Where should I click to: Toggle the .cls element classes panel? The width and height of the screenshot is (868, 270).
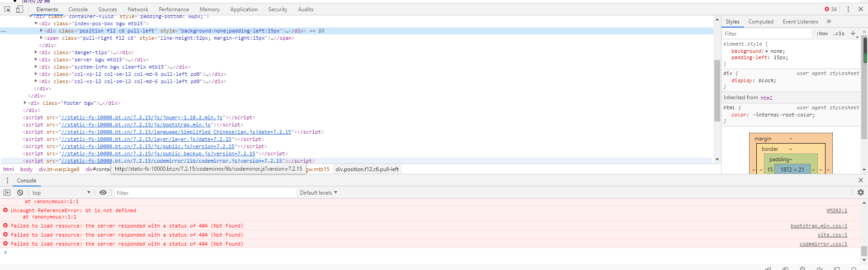tap(839, 33)
